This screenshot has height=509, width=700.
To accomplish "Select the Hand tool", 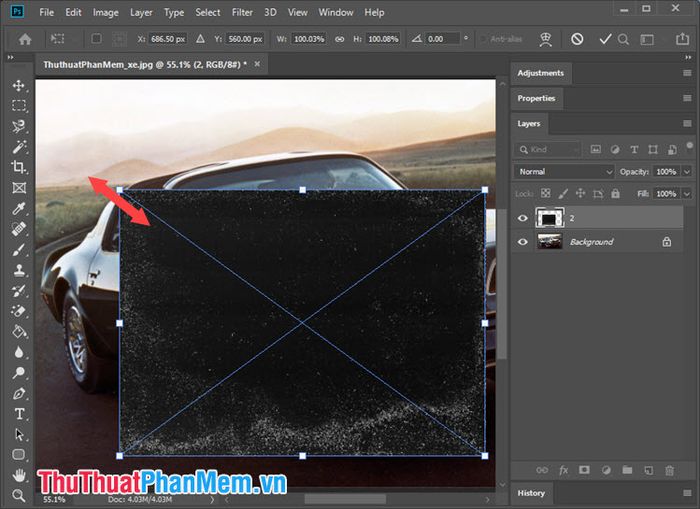I will point(19,475).
